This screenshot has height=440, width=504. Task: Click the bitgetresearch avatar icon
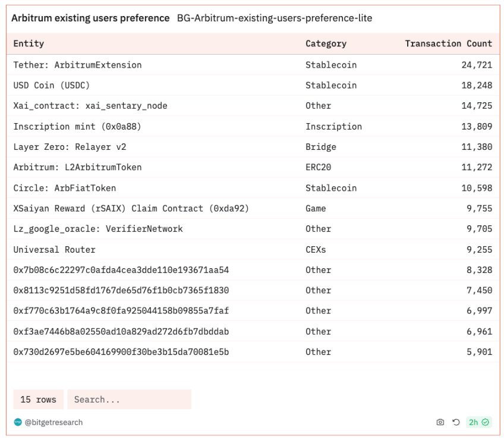(18, 422)
